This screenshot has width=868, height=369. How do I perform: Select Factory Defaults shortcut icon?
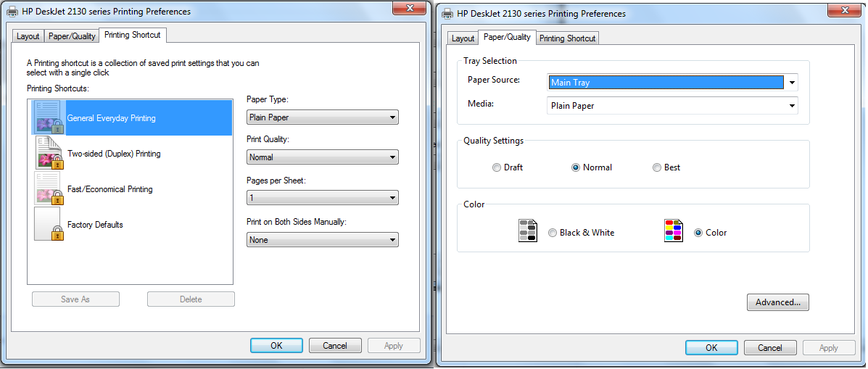[x=49, y=224]
